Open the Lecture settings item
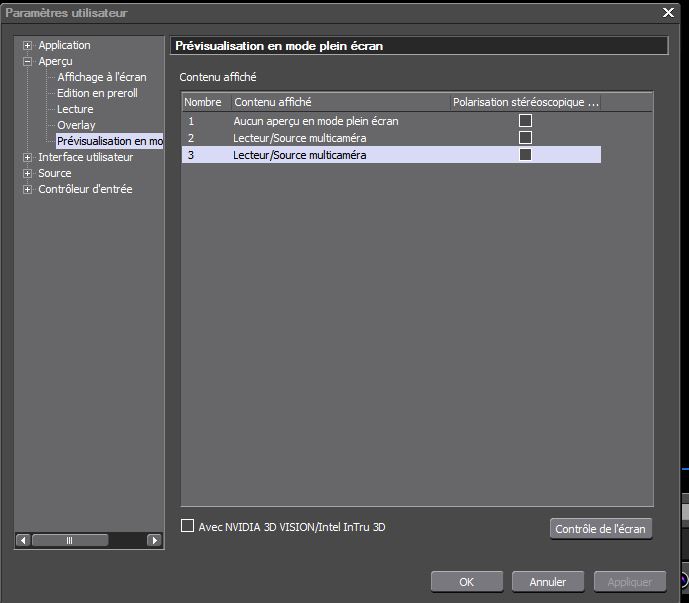689x603 pixels. click(75, 109)
